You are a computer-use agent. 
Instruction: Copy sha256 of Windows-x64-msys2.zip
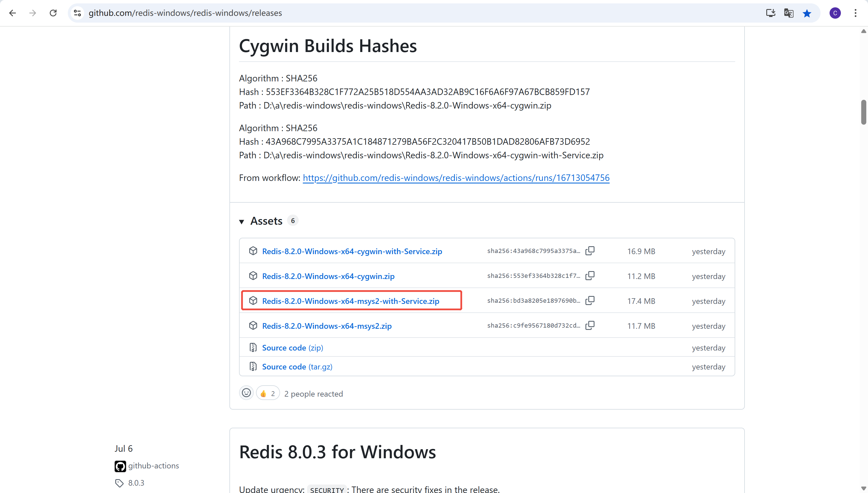pyautogui.click(x=590, y=325)
